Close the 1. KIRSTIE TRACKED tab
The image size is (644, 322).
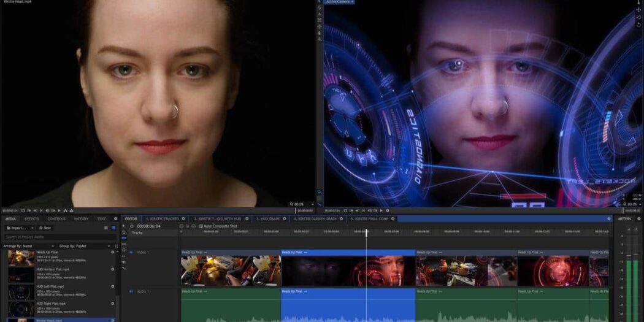pos(183,219)
